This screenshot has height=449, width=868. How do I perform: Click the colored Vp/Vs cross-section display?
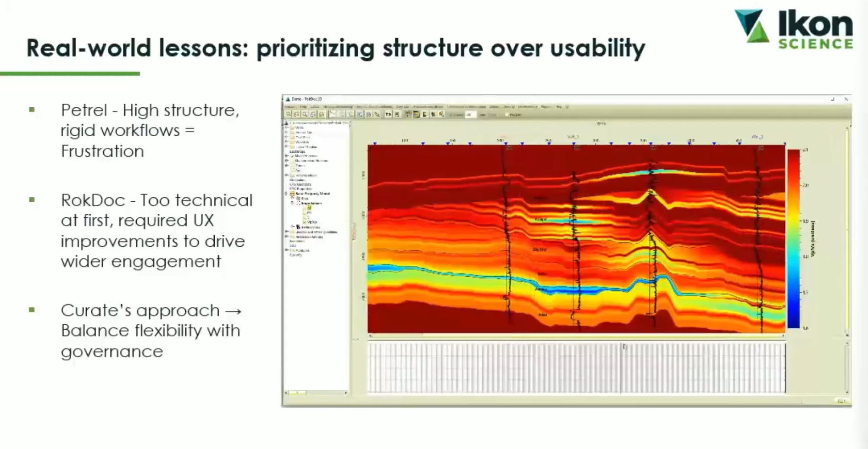point(576,238)
